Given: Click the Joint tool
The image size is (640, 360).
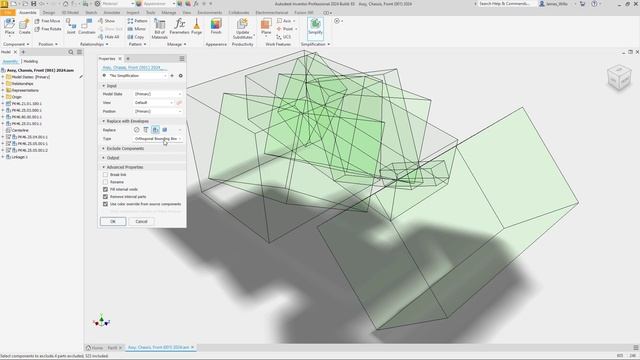Looking at the screenshot, I should point(71,27).
